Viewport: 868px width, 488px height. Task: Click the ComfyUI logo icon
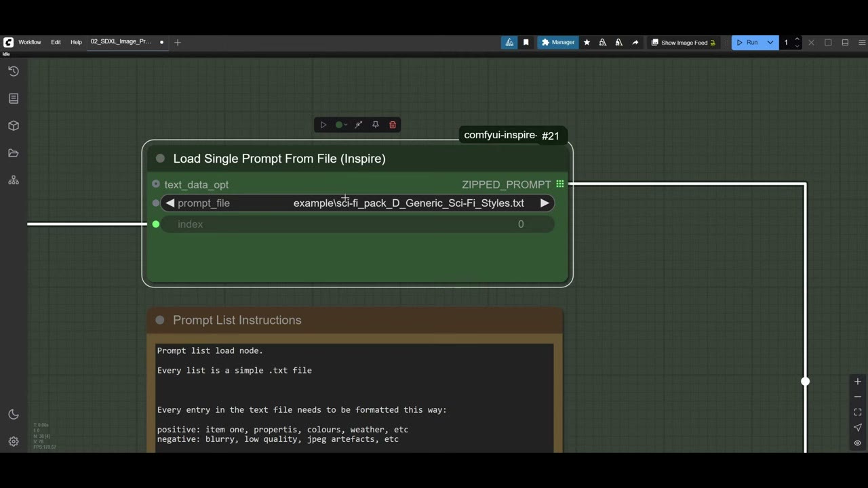point(8,42)
